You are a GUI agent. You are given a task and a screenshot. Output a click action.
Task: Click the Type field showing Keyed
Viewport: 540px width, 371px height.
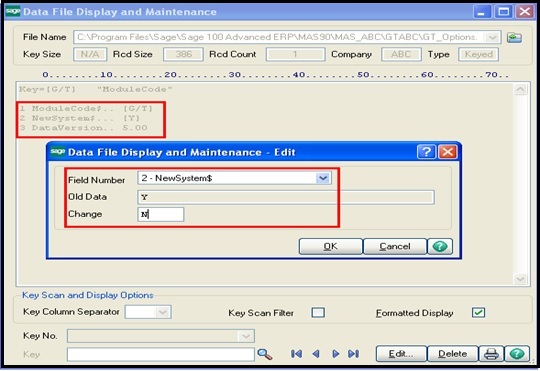478,54
